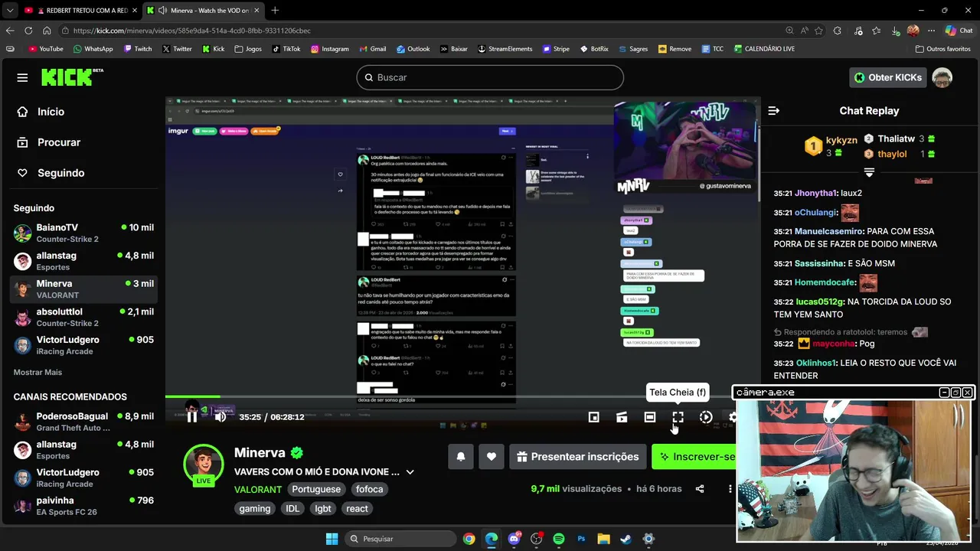Click Presentear inscrições button

coord(577,457)
